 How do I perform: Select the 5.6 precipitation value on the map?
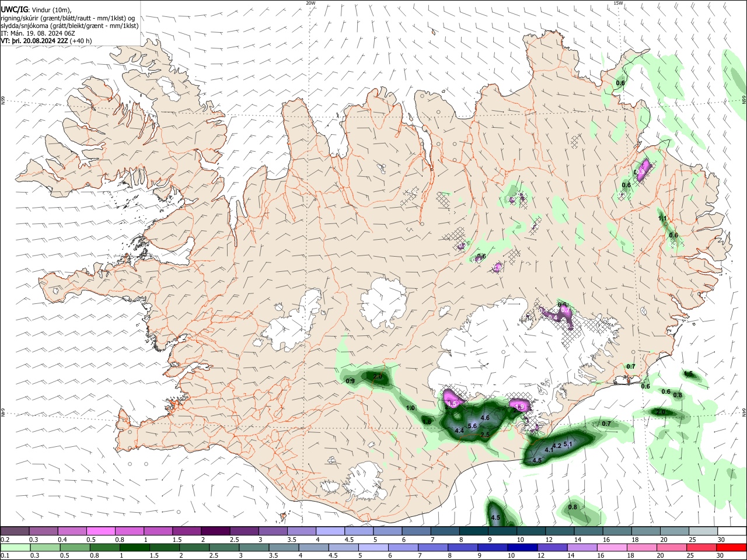473,426
